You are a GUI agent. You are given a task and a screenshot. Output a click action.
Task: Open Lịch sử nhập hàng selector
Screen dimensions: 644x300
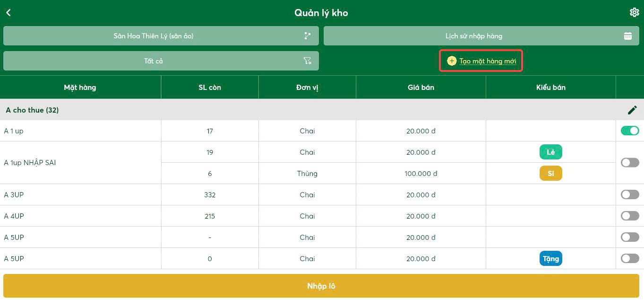tap(481, 36)
